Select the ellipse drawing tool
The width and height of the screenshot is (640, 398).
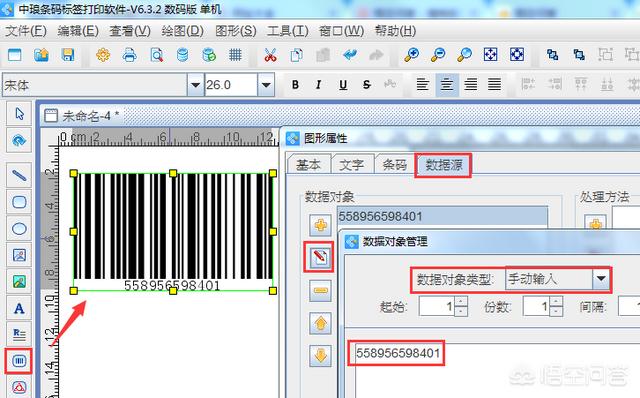click(19, 229)
